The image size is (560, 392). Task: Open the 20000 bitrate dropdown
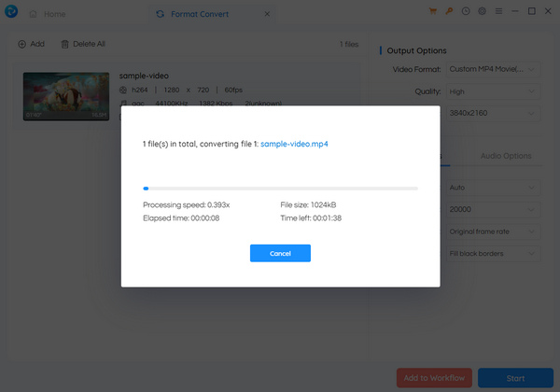click(493, 209)
